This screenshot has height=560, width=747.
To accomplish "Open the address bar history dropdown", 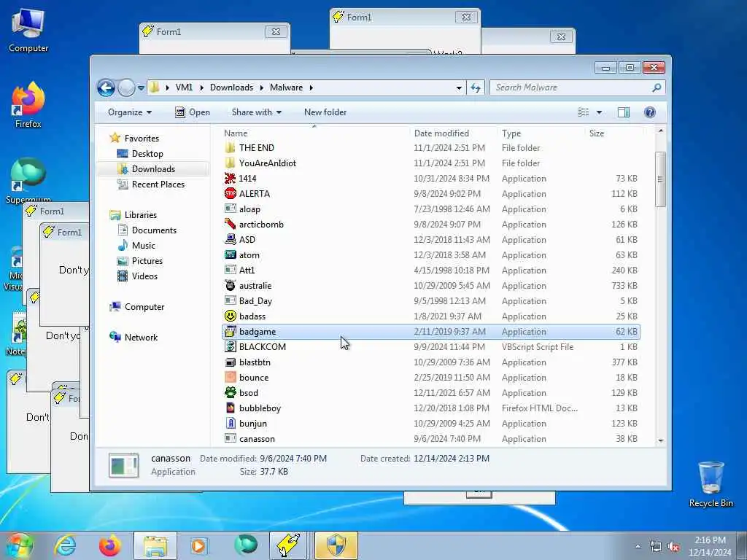I will pos(459,87).
